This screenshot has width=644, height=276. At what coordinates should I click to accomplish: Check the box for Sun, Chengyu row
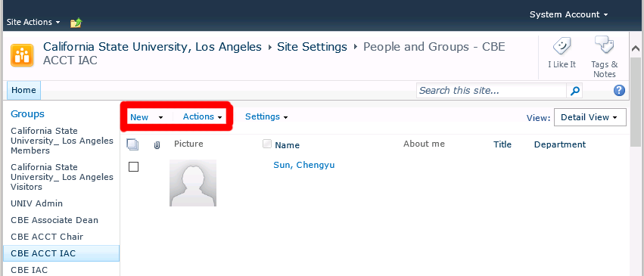133,167
